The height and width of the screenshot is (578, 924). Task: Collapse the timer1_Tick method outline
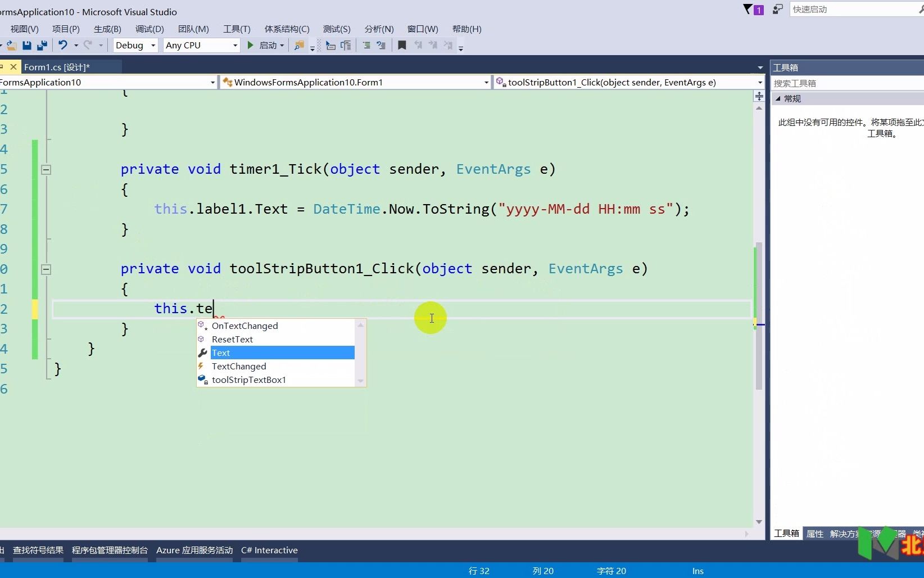(x=46, y=169)
